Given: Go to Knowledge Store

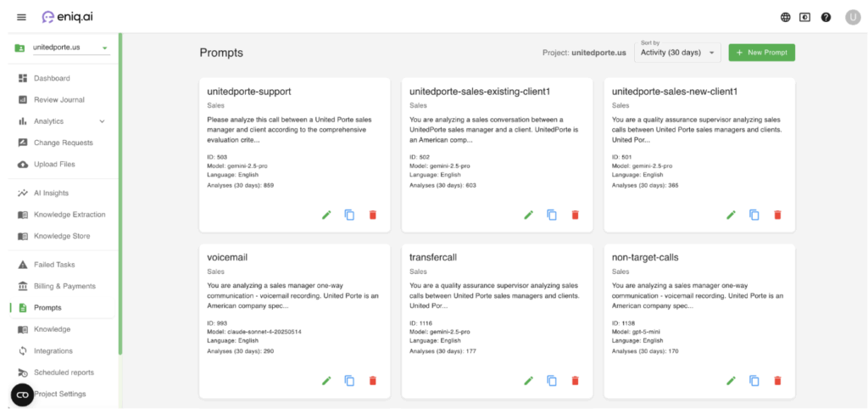Looking at the screenshot, I should point(61,236).
